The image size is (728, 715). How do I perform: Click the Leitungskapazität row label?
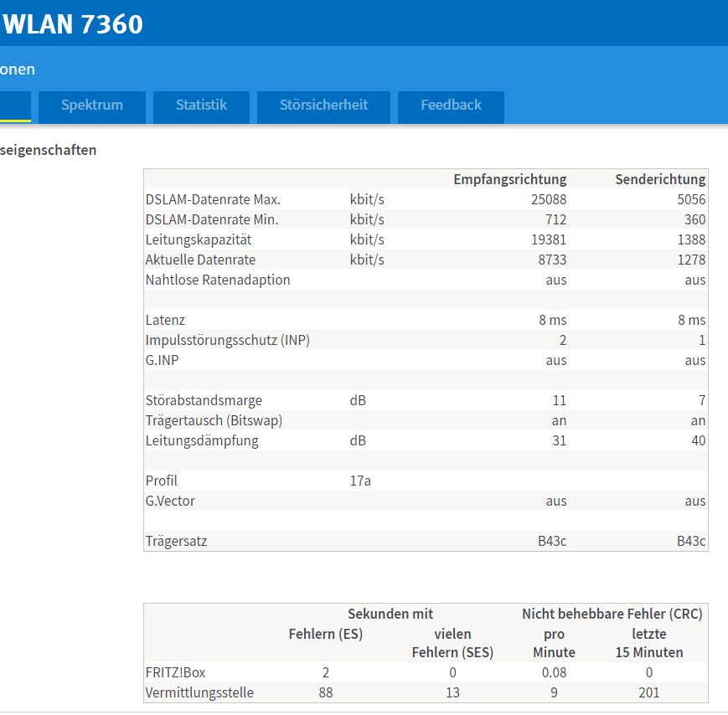[200, 239]
